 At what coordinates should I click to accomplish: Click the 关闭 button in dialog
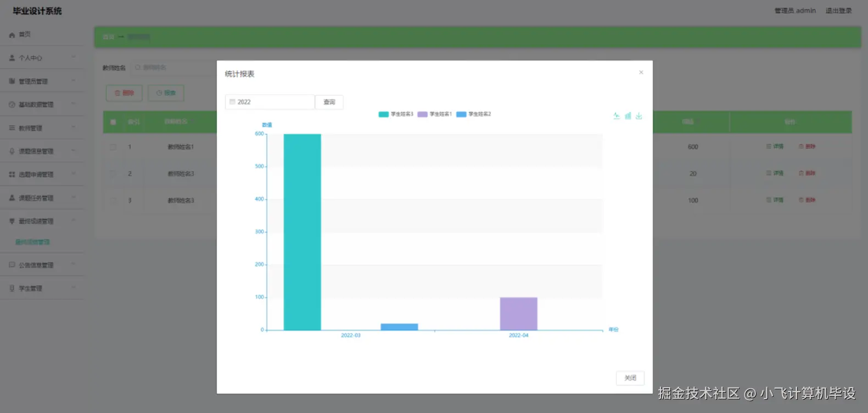coord(630,378)
